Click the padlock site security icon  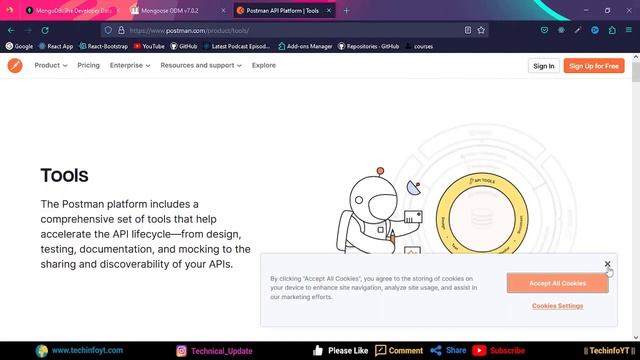pos(121,30)
